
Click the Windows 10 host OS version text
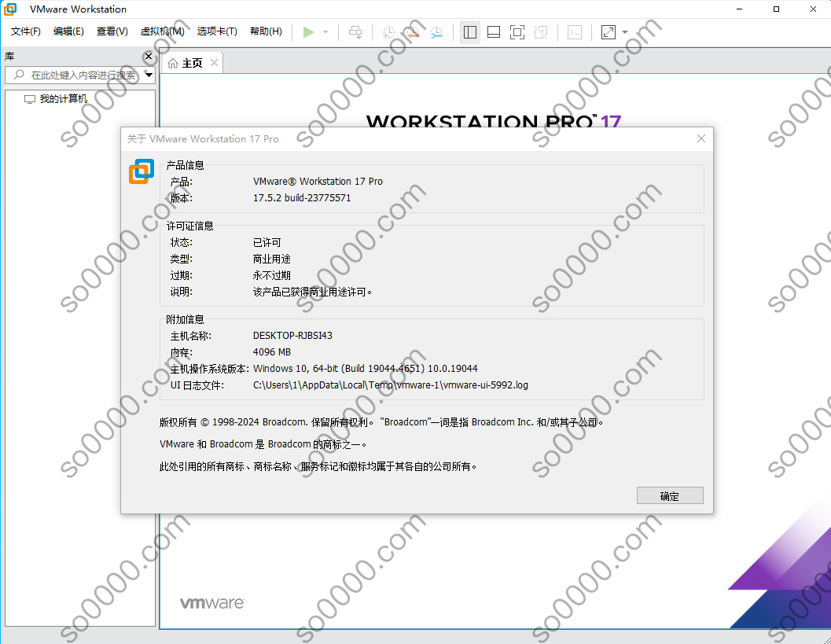pos(365,368)
